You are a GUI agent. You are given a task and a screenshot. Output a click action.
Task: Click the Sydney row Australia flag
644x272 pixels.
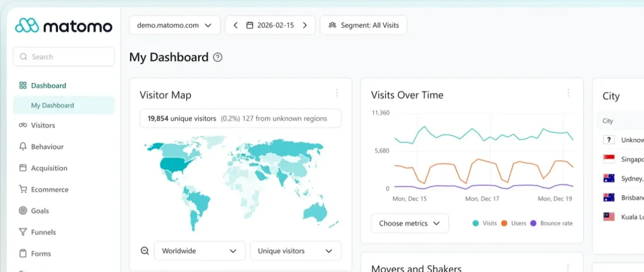click(x=609, y=178)
